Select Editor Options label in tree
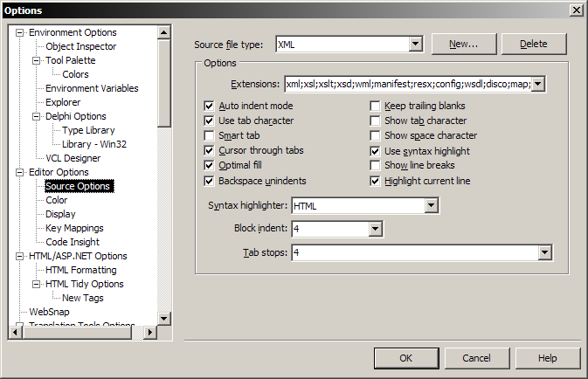The height and width of the screenshot is (379, 588). pyautogui.click(x=59, y=172)
